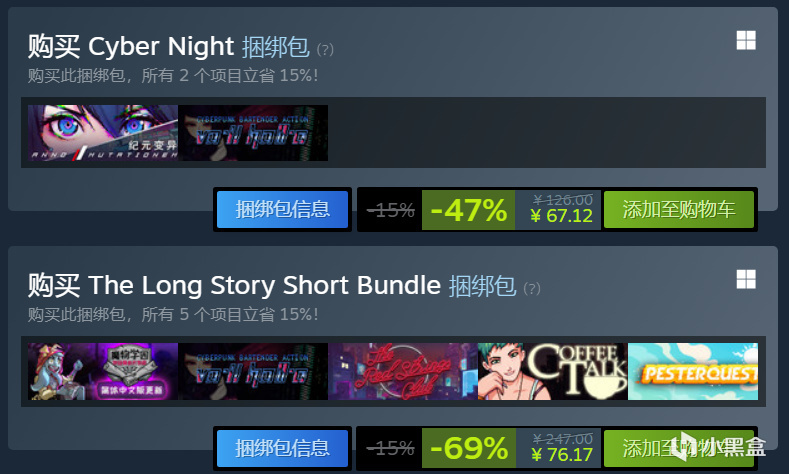Click the Windows icon in Long Story Short bundle
This screenshot has width=789, height=474.
pyautogui.click(x=746, y=279)
